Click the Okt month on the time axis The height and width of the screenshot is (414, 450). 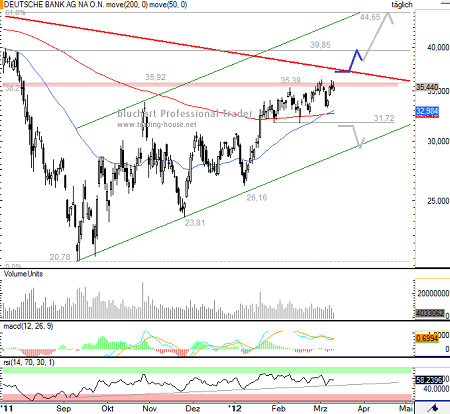point(107,408)
